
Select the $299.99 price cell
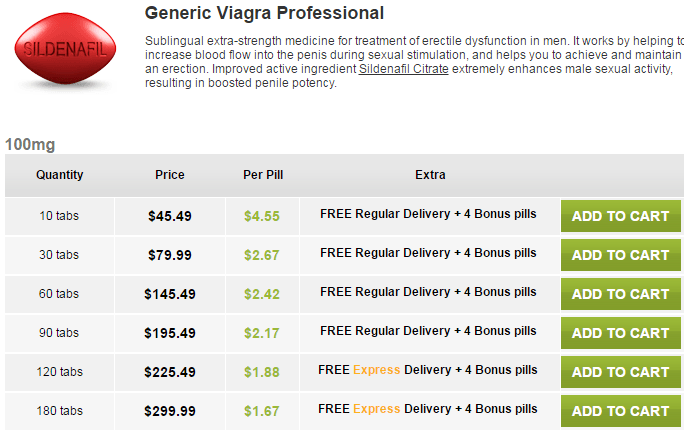[x=170, y=411]
